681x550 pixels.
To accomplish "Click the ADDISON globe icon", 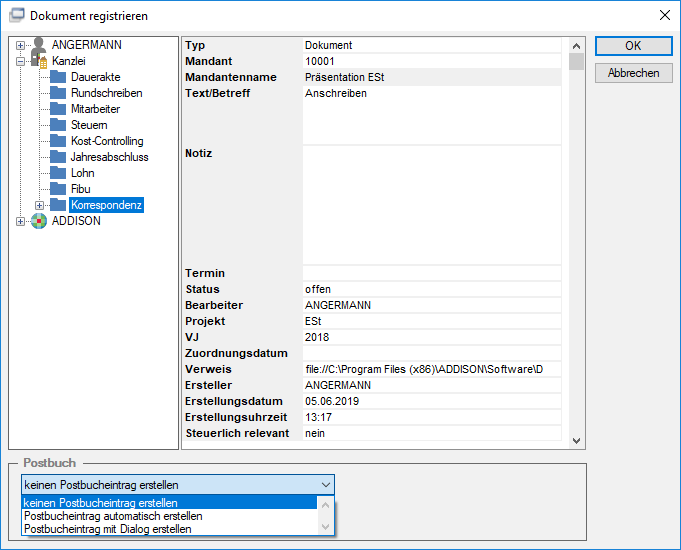I will click(x=39, y=221).
